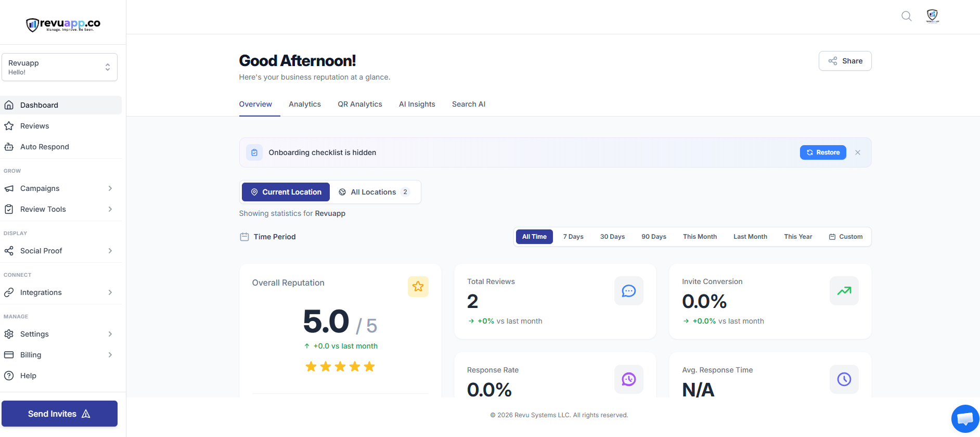Switch to All Locations view
This screenshot has height=437, width=980.
pos(375,192)
